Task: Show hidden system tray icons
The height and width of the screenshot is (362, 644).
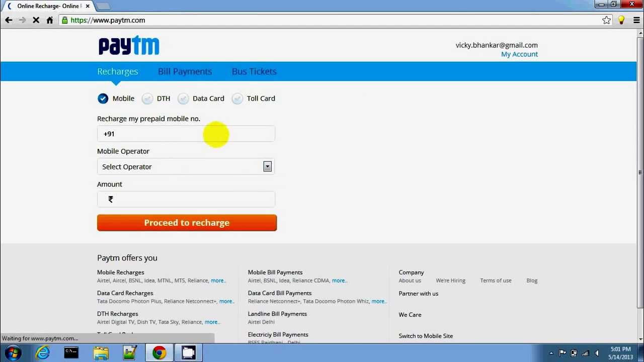Action: pos(551,353)
